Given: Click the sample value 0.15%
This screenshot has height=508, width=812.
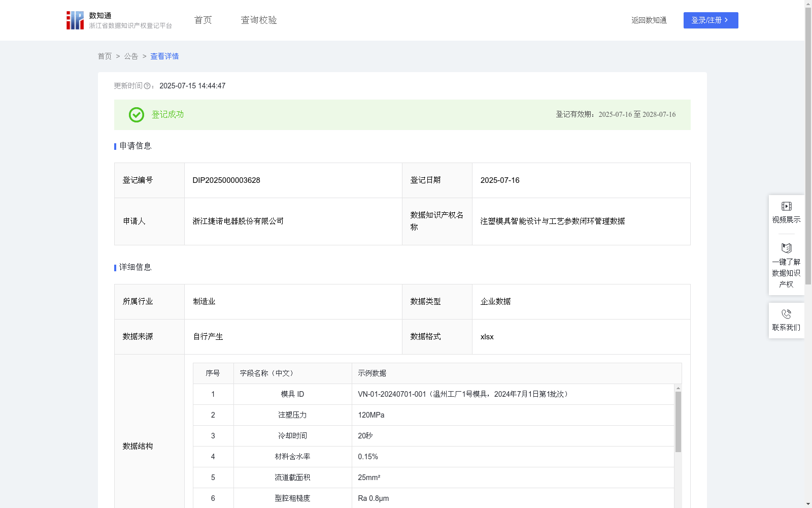Looking at the screenshot, I should (x=368, y=457).
